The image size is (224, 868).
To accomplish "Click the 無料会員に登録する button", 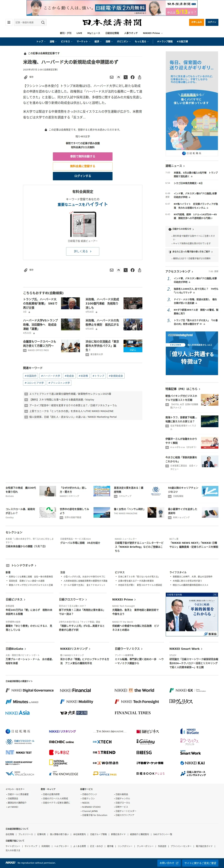I will [82, 166].
